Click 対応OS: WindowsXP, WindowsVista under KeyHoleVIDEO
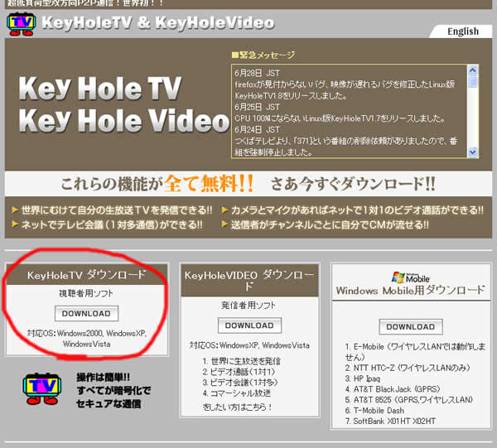This screenshot has height=448, width=497. point(249,345)
